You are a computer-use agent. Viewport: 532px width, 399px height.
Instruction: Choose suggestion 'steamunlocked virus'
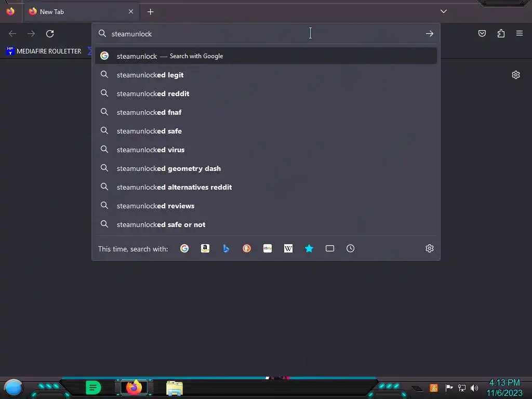click(266, 150)
